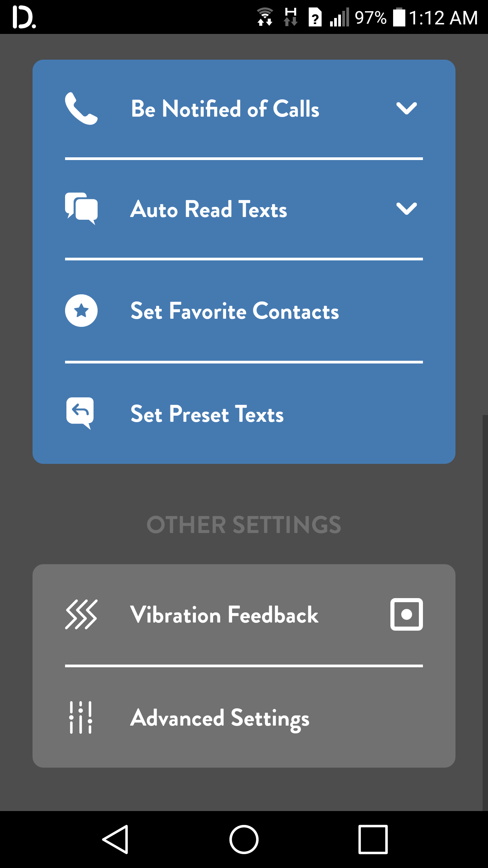
Task: Tap the Drivemode logo in status bar
Action: coord(24,18)
